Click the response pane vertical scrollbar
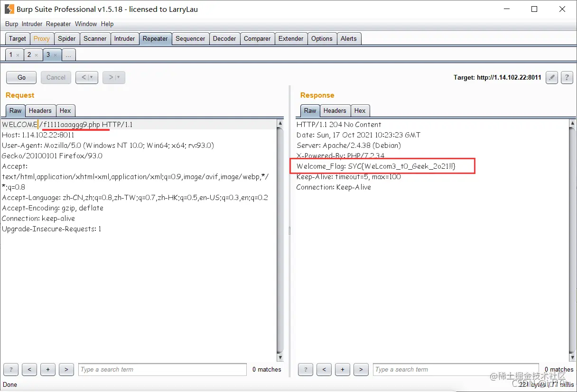Viewport: 577px width, 392px height. pyautogui.click(x=572, y=240)
